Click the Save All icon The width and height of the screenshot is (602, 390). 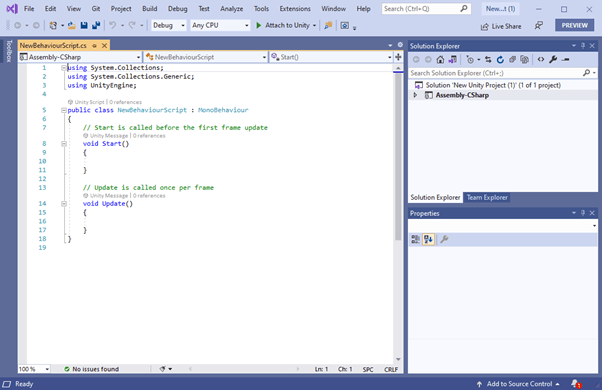96,25
